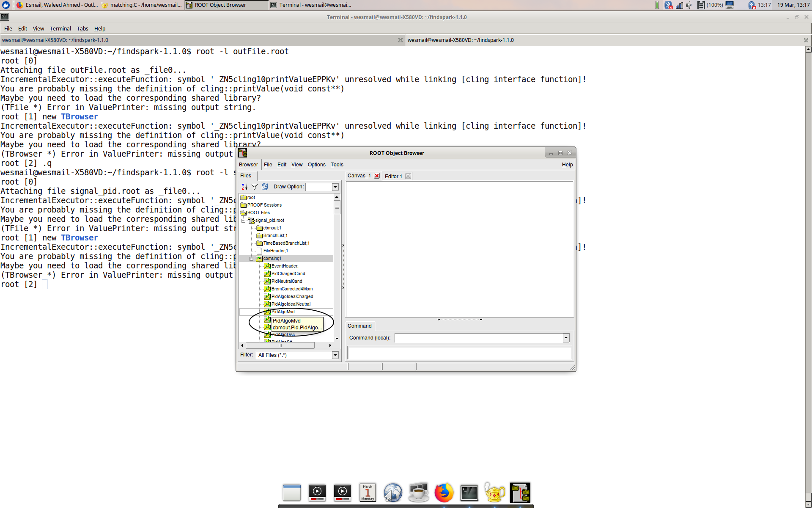Close the Editor 1 tab
Screen dimensions: 812x508
[x=408, y=177]
